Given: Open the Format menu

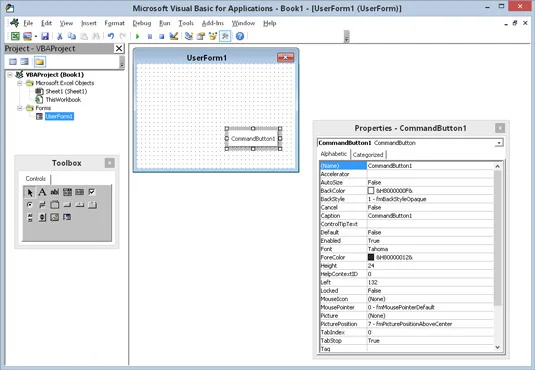Looking at the screenshot, I should pos(114,23).
